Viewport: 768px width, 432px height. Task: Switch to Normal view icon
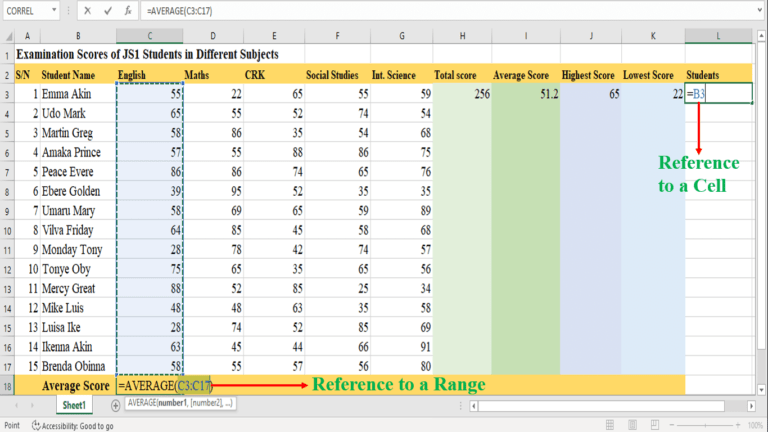[x=610, y=425]
